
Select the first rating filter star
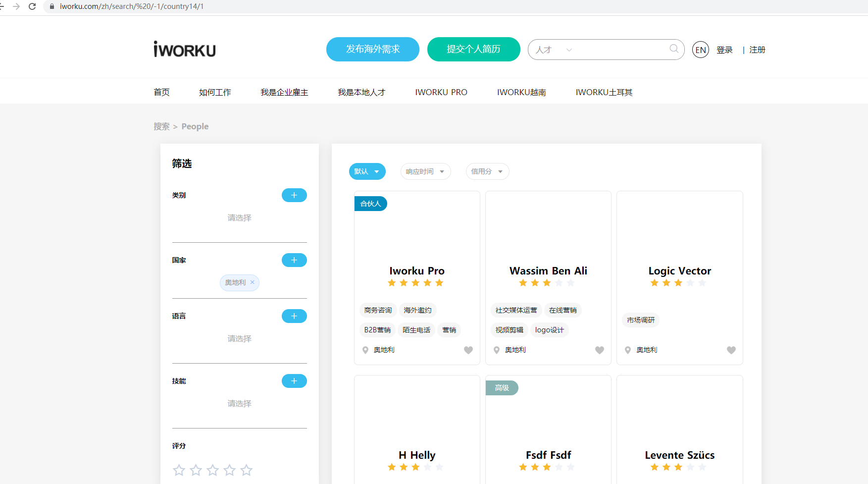coord(179,470)
